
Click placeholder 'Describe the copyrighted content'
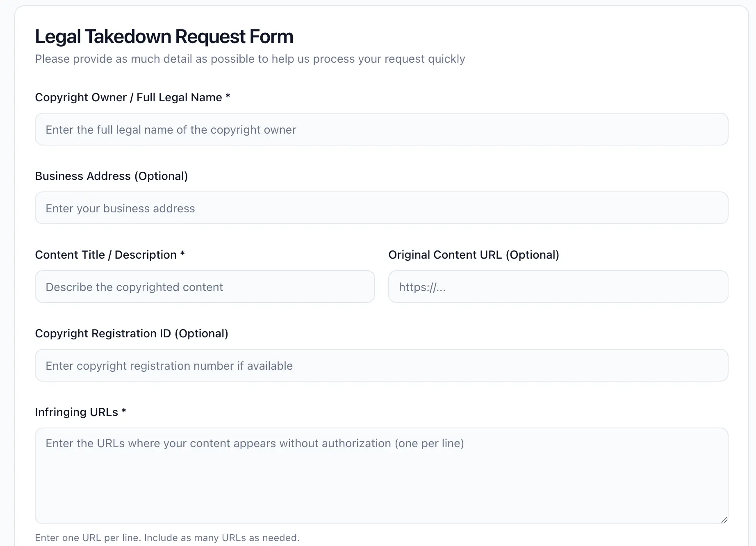134,287
